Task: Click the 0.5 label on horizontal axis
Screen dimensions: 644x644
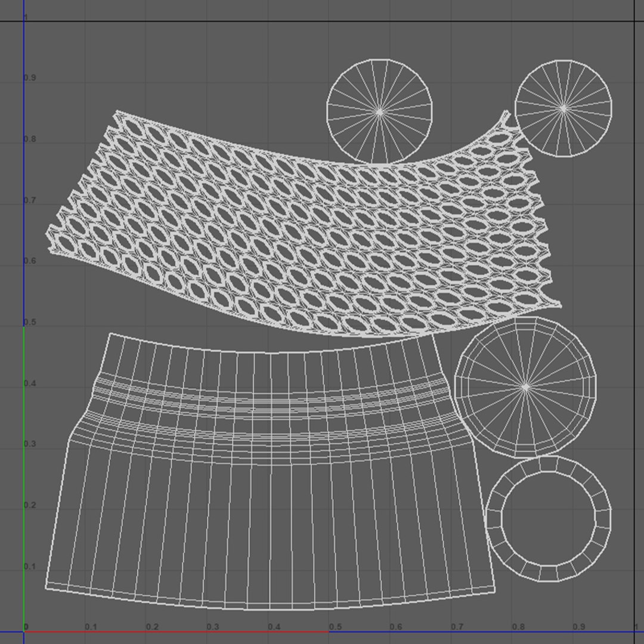Action: coord(335,627)
